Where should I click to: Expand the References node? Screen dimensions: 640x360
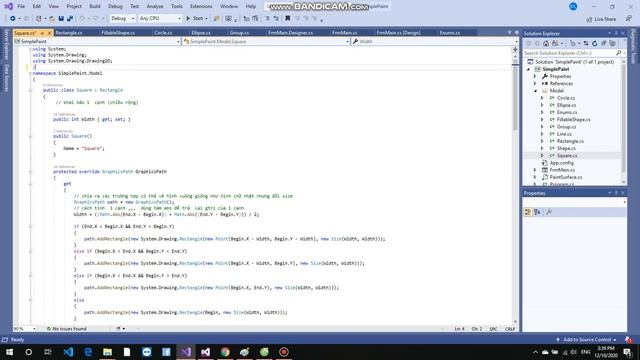tap(536, 83)
